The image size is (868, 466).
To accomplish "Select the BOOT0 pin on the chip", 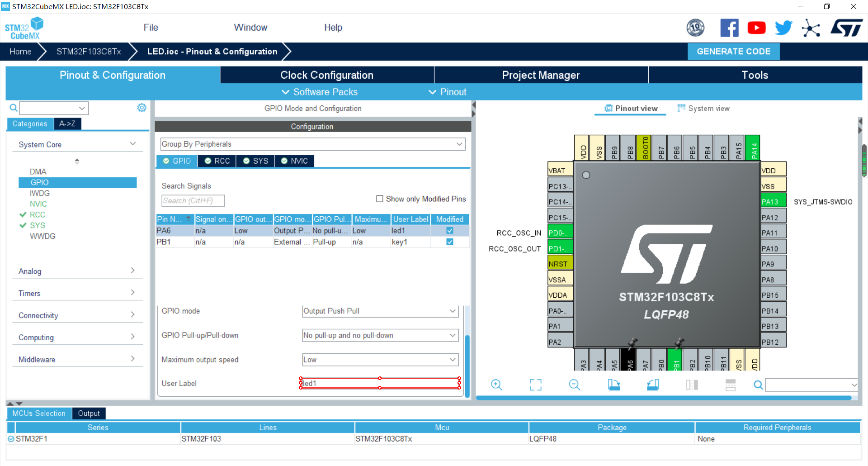I will pyautogui.click(x=645, y=147).
